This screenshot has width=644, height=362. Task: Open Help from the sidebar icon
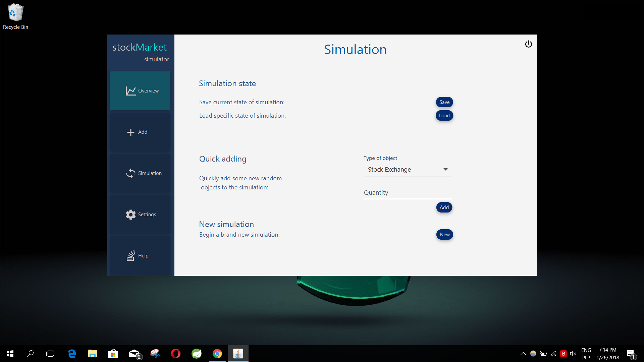pos(130,256)
